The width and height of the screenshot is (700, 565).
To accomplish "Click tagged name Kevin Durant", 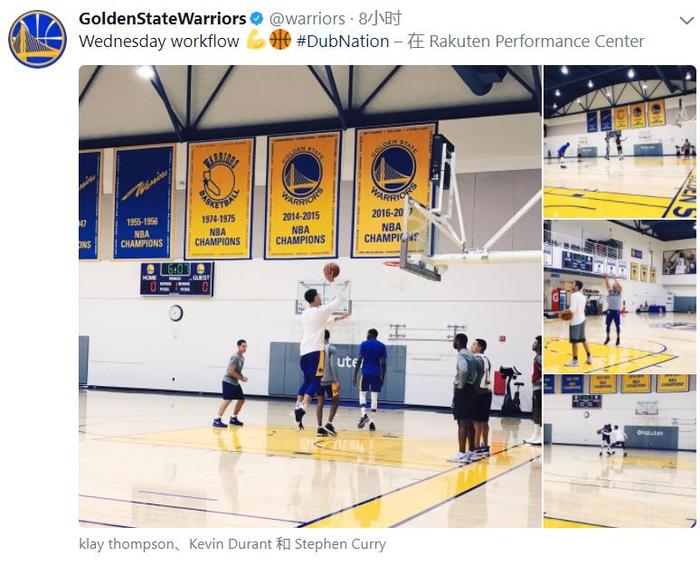I will click(x=230, y=544).
